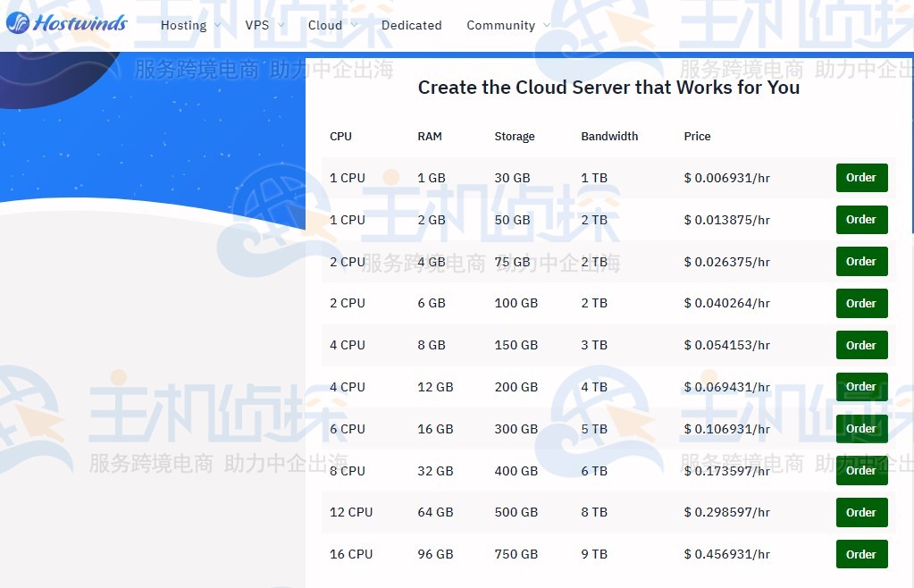
Task: Order the 4 CPU 12 GB plan
Action: click(860, 386)
